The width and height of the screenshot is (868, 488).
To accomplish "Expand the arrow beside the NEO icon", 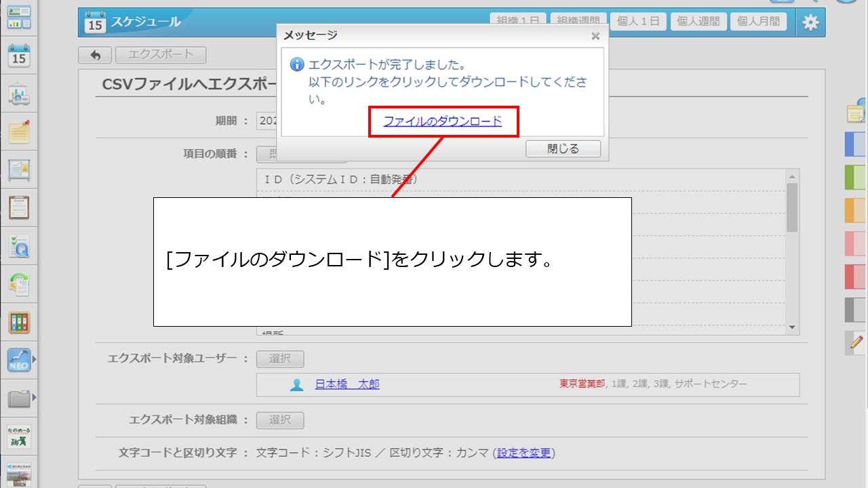I will pyautogui.click(x=34, y=359).
